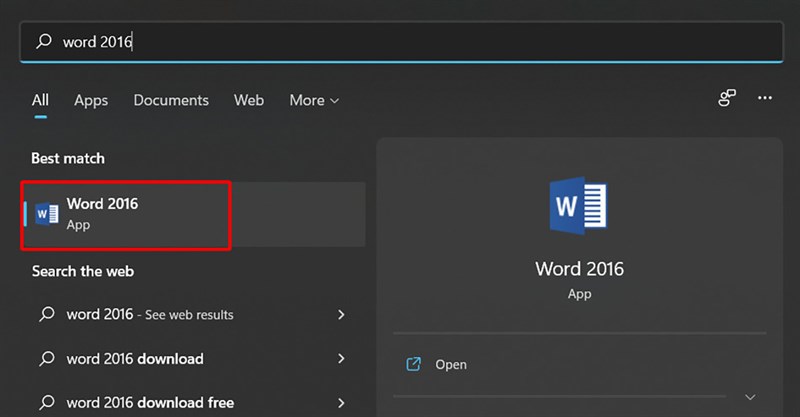800x417 pixels.
Task: Click Open to launch Word 2016
Action: (x=451, y=365)
